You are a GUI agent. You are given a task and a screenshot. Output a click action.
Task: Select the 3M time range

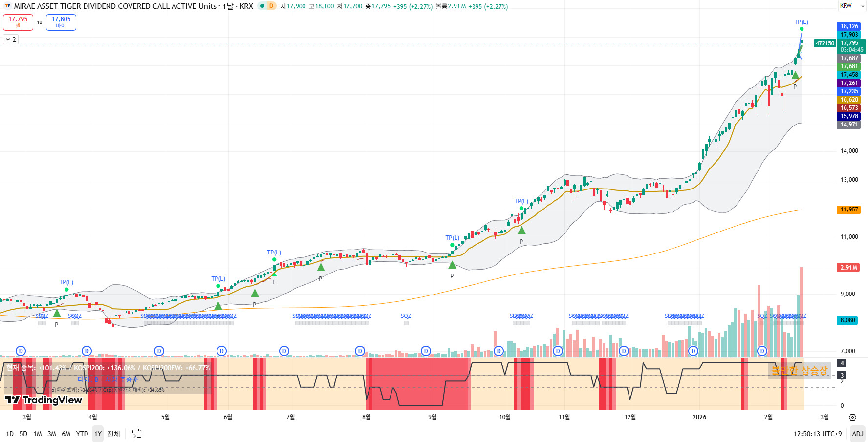pos(52,434)
